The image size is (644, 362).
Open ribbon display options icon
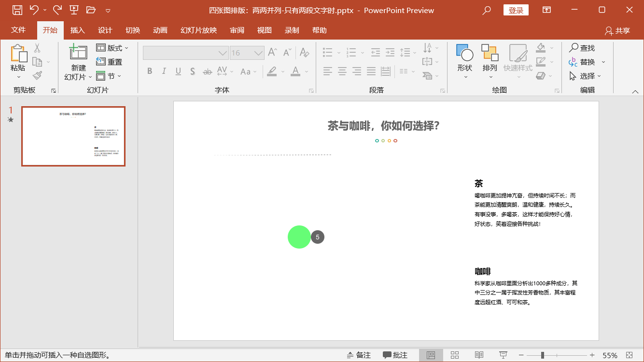(x=546, y=10)
